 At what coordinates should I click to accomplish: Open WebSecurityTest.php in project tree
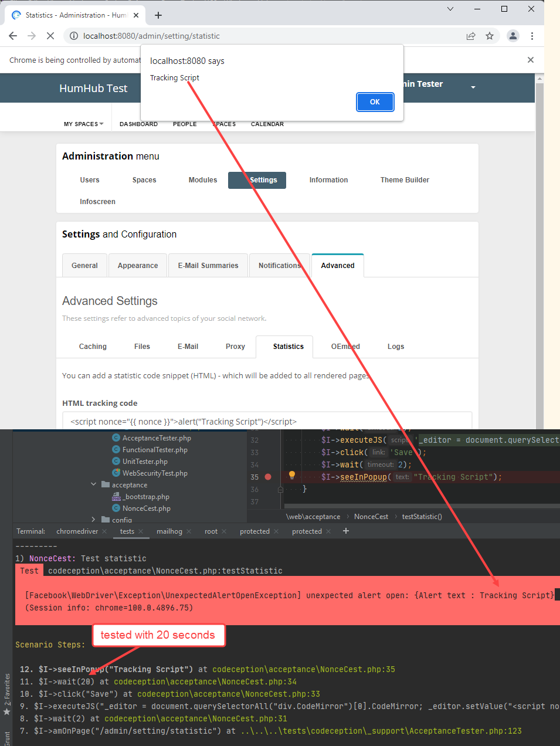click(155, 473)
